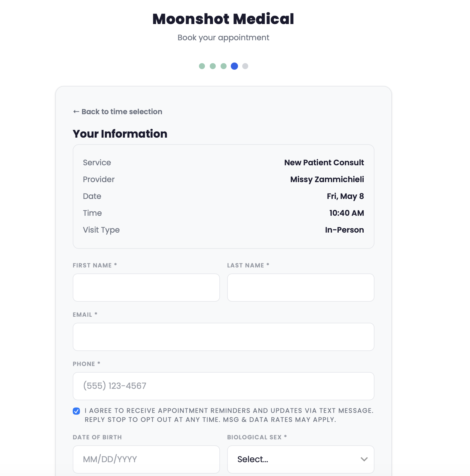Click the final gray progress dot
Image resolution: width=470 pixels, height=476 pixels.
(x=245, y=66)
